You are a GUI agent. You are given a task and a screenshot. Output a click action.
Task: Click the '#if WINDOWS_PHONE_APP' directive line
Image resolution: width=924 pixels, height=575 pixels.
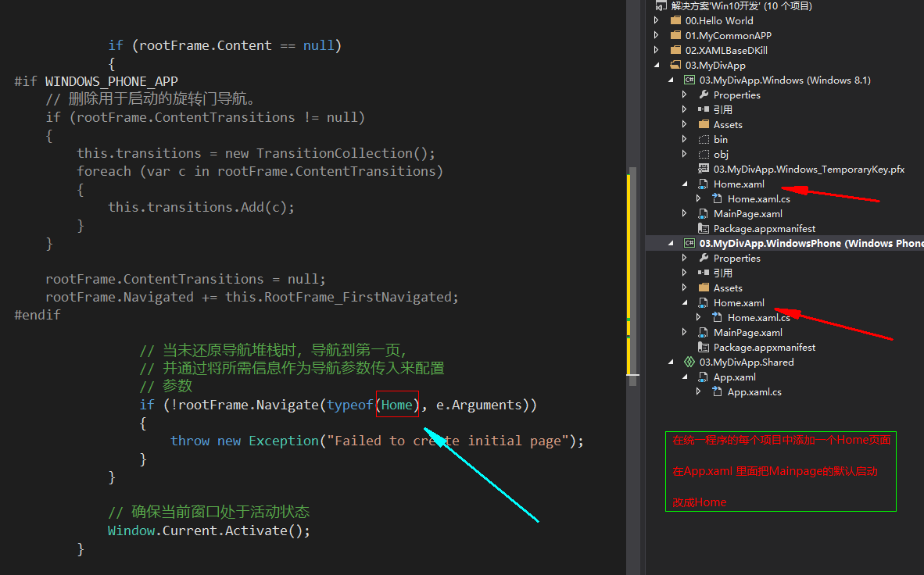pos(96,81)
